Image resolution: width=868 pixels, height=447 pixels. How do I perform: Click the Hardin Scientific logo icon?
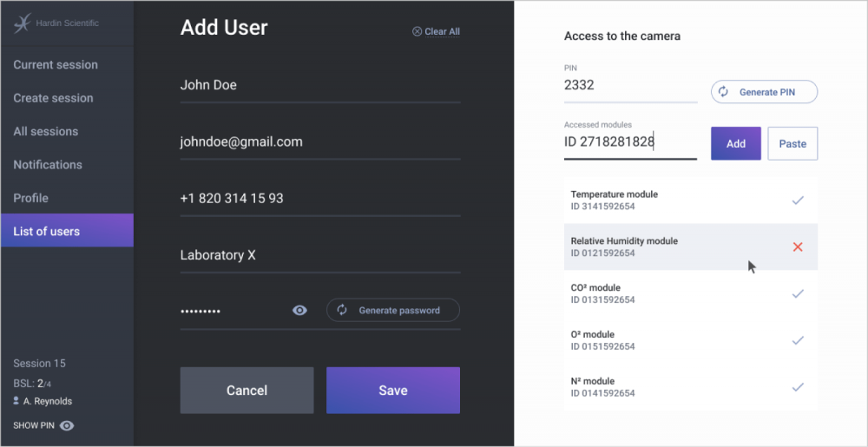23,23
